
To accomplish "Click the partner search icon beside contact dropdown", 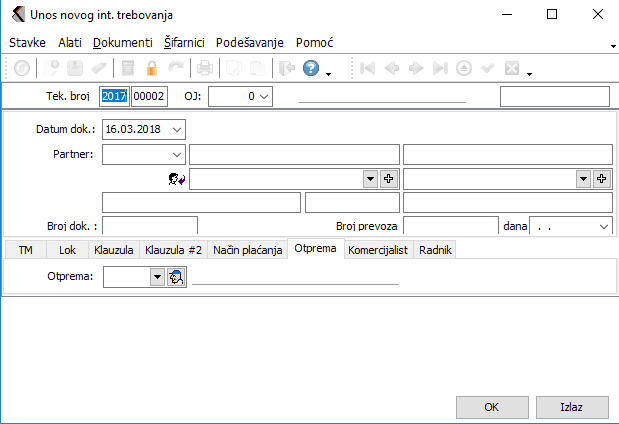I will pos(176,179).
